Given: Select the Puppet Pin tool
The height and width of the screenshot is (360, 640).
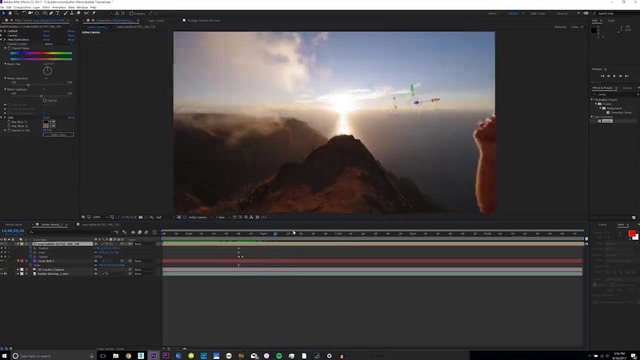Looking at the screenshot, I should click(93, 13).
